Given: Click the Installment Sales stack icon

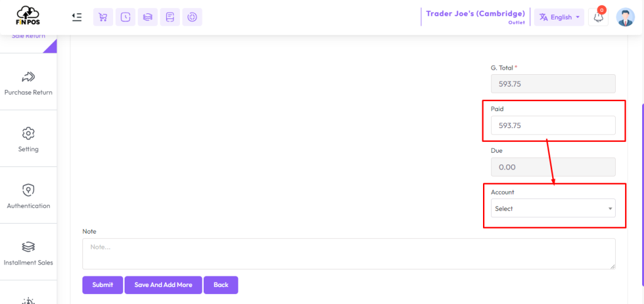Looking at the screenshot, I should pyautogui.click(x=28, y=247).
